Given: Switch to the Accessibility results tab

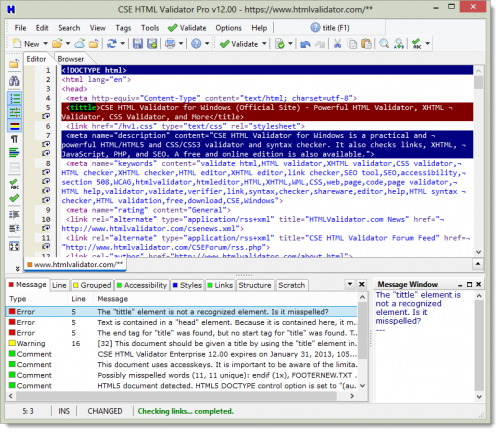Looking at the screenshot, I should point(142,285).
